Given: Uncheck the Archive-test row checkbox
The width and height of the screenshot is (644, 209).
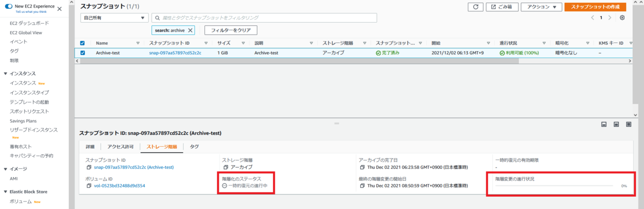Looking at the screenshot, I should coord(82,53).
